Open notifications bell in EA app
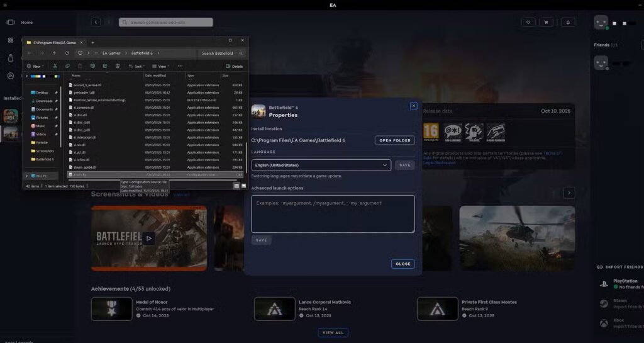The image size is (644, 343). click(568, 22)
